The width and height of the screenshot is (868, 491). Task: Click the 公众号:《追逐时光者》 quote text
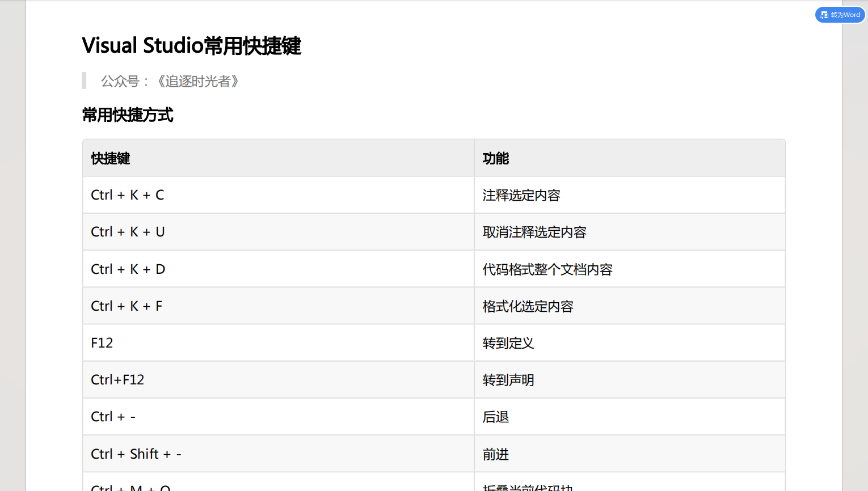170,81
